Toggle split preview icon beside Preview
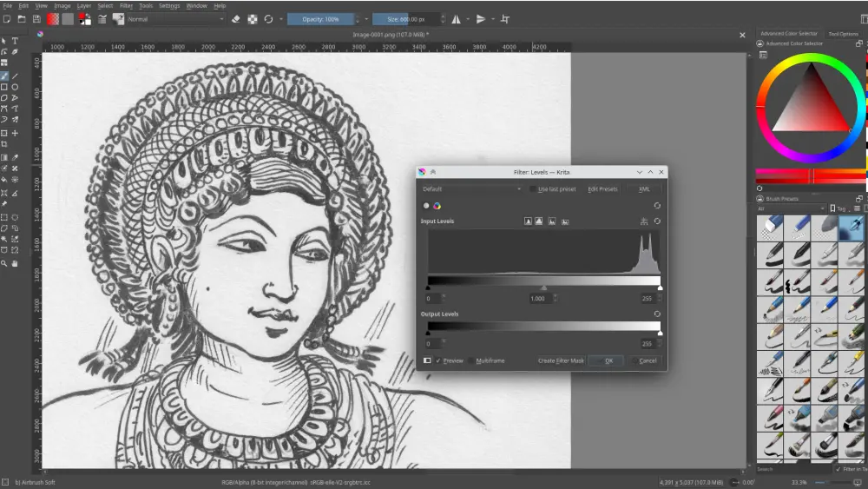868x489 pixels. pos(427,360)
